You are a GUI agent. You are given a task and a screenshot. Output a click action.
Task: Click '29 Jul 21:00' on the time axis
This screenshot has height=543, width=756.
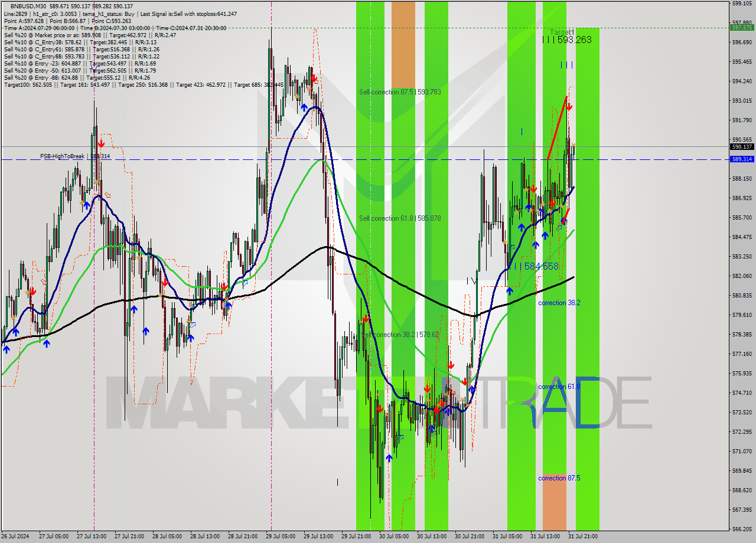(x=356, y=537)
